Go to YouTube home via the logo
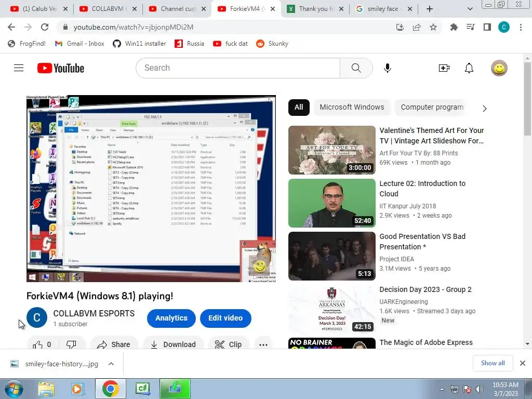 point(61,68)
